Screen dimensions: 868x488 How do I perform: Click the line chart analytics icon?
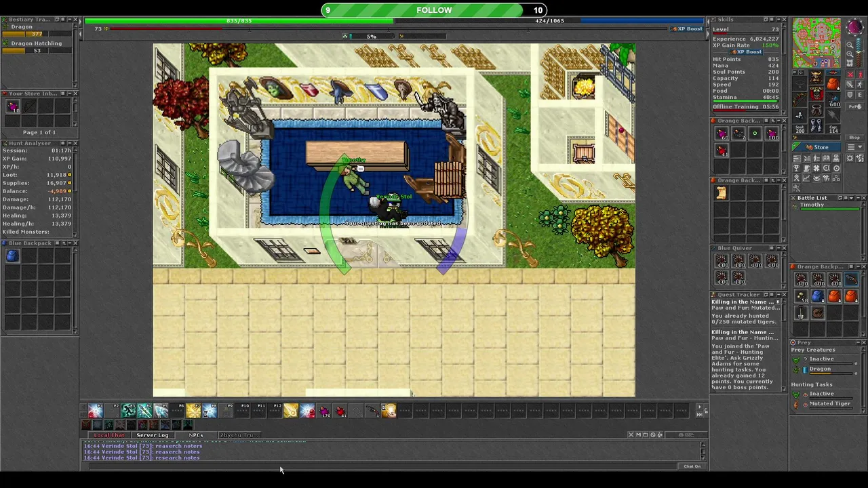point(806,178)
